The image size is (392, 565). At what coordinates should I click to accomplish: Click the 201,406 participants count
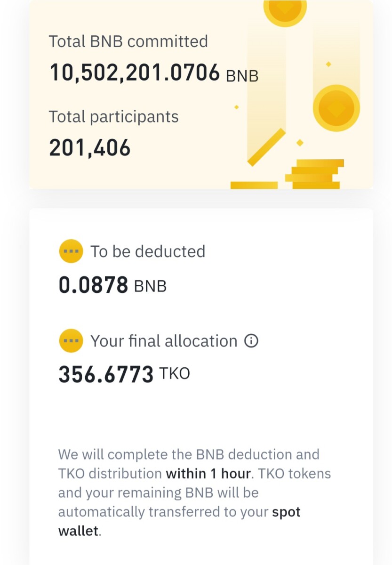(x=90, y=148)
